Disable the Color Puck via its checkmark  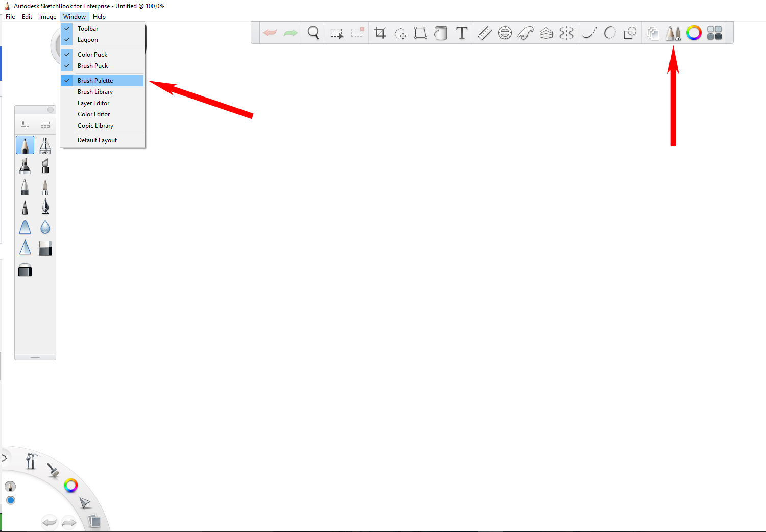(x=67, y=54)
